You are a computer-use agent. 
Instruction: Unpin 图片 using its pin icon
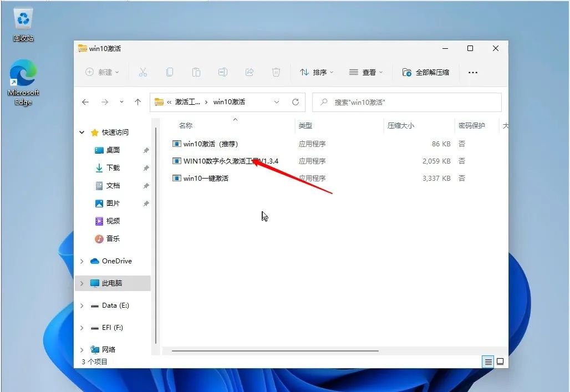coord(146,203)
